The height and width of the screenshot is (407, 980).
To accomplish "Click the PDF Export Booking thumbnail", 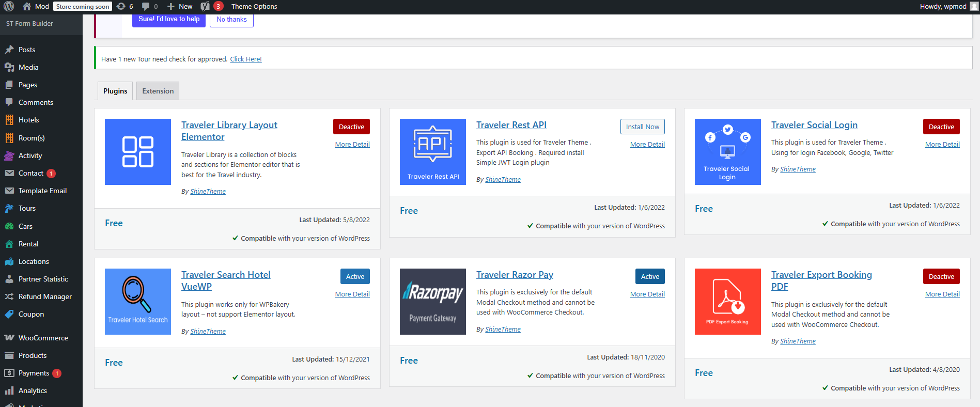I will pos(728,302).
